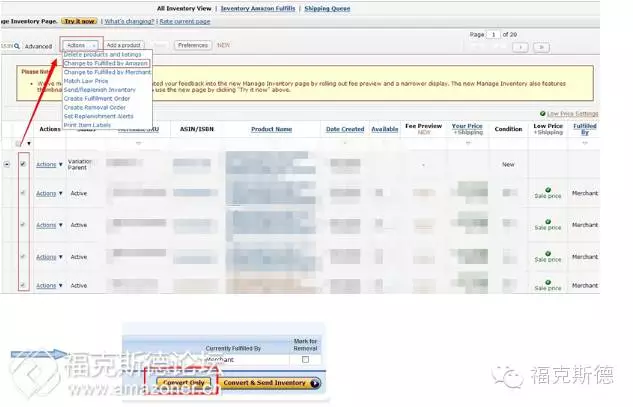Click the green Sale price icon in the third Merchant row
The height and width of the screenshot is (407, 633).
click(548, 254)
